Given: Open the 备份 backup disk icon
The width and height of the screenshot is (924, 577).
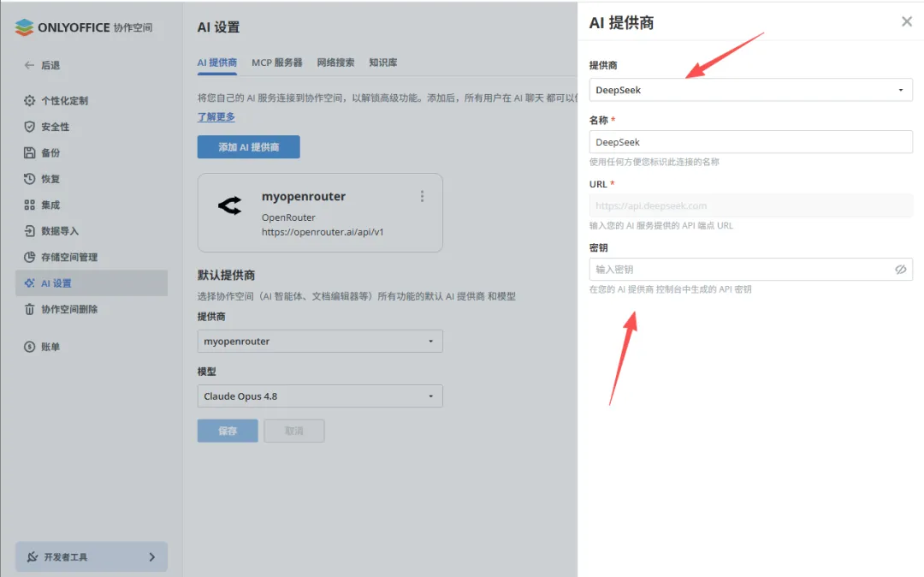Looking at the screenshot, I should [29, 152].
